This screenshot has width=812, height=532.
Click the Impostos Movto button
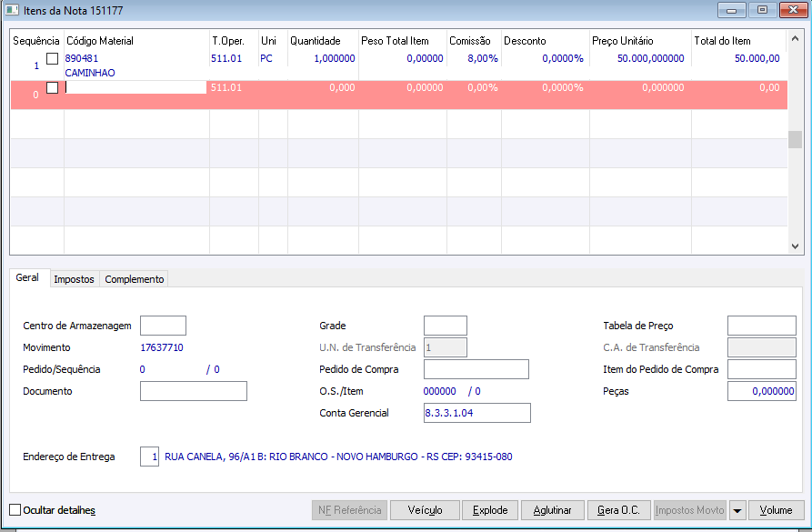coord(690,510)
